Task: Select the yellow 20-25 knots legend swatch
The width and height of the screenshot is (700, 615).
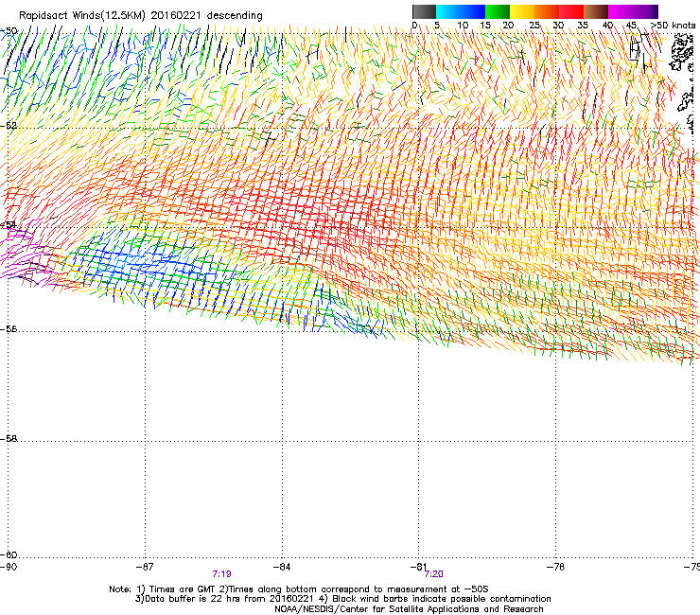Action: (x=522, y=11)
